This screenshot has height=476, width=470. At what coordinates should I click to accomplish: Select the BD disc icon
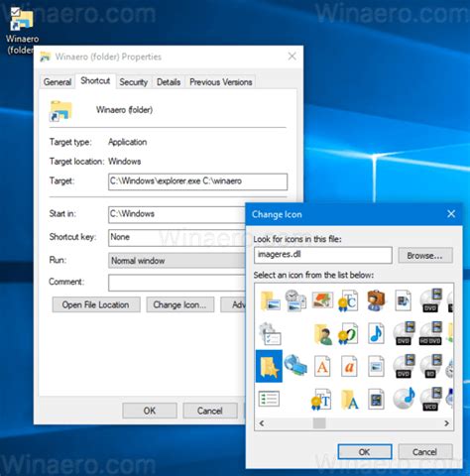click(x=431, y=366)
